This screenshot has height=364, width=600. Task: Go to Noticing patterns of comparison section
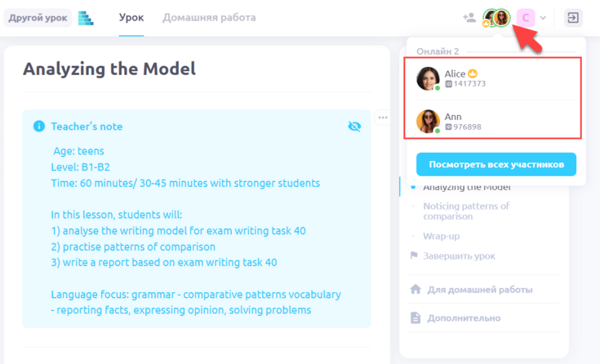pos(465,211)
